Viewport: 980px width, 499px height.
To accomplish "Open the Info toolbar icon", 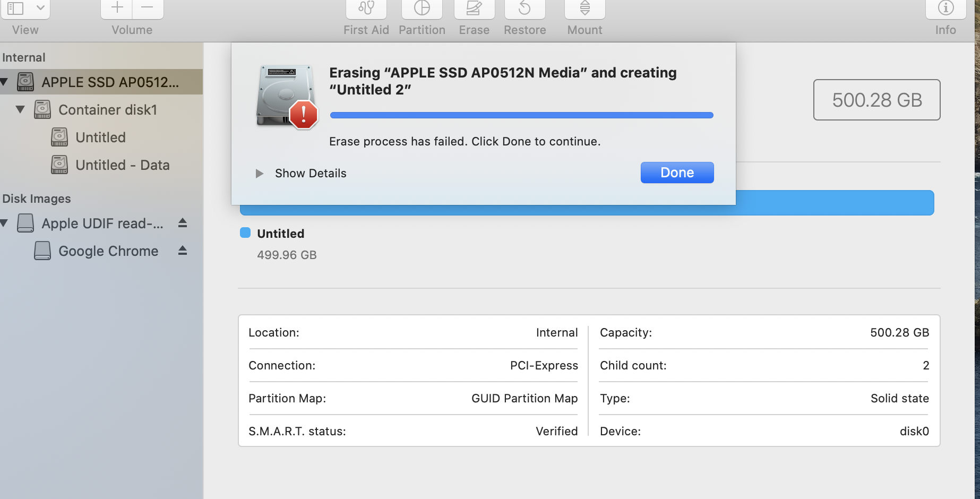I will (945, 8).
